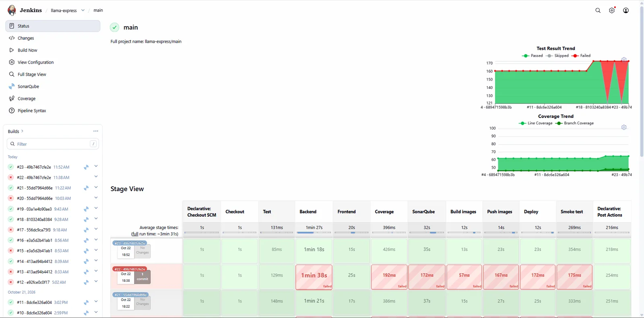The image size is (644, 318).
Task: Expand dropdown chevron for build #20
Action: 96,197
